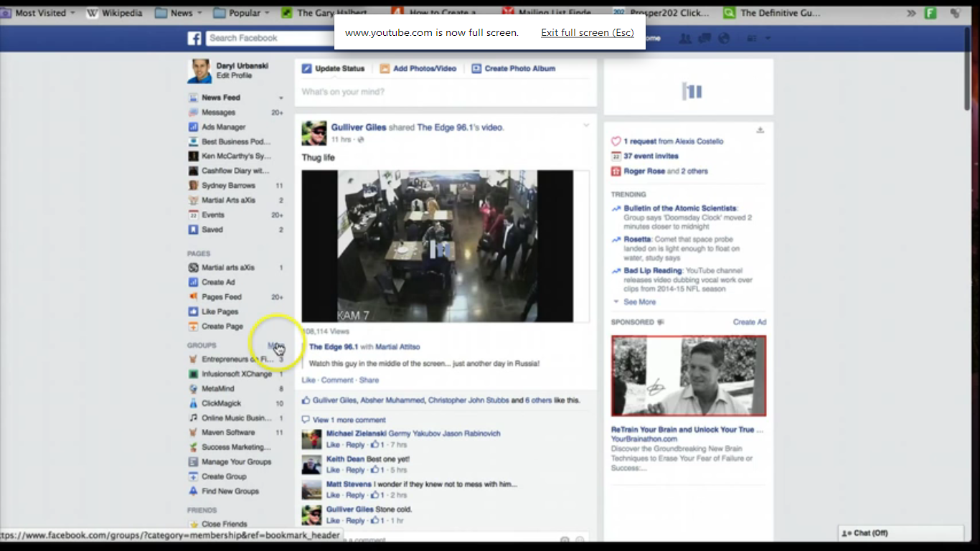Click the Create Group plus icon
The height and width of the screenshot is (551, 980).
coord(193,476)
